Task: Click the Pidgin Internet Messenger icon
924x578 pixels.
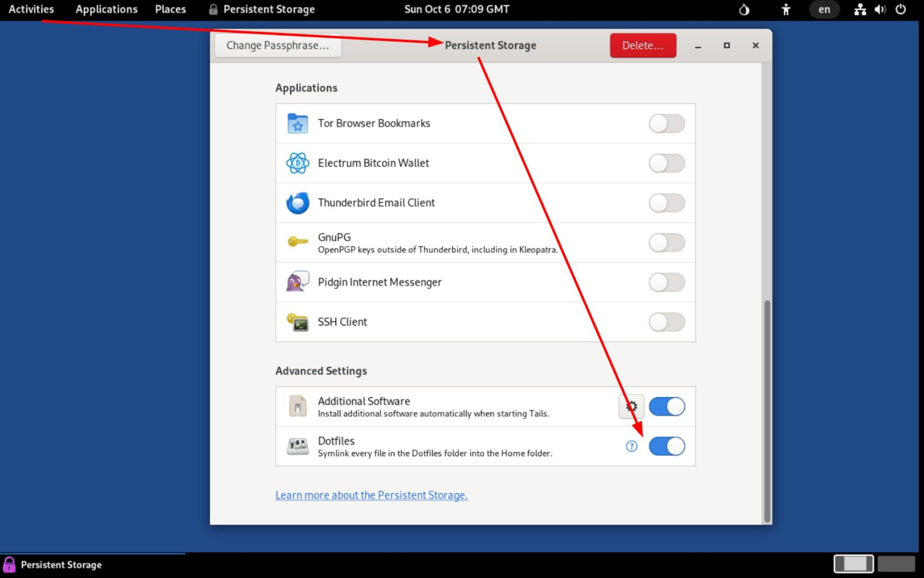Action: [298, 282]
